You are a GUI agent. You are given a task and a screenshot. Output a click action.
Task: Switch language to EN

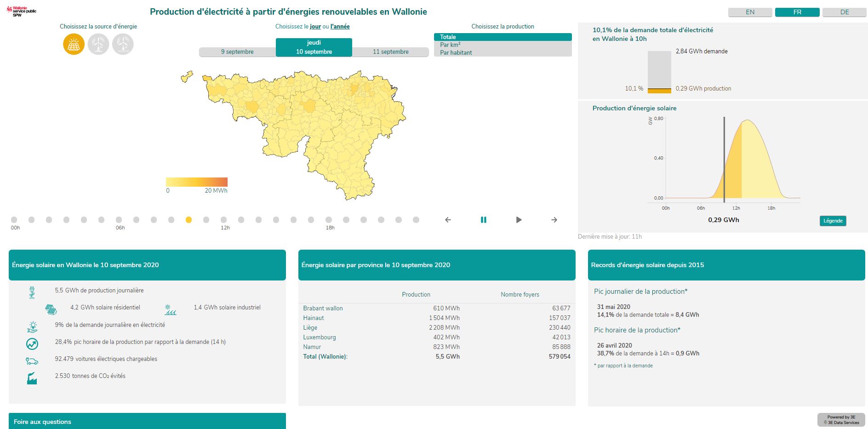(750, 12)
